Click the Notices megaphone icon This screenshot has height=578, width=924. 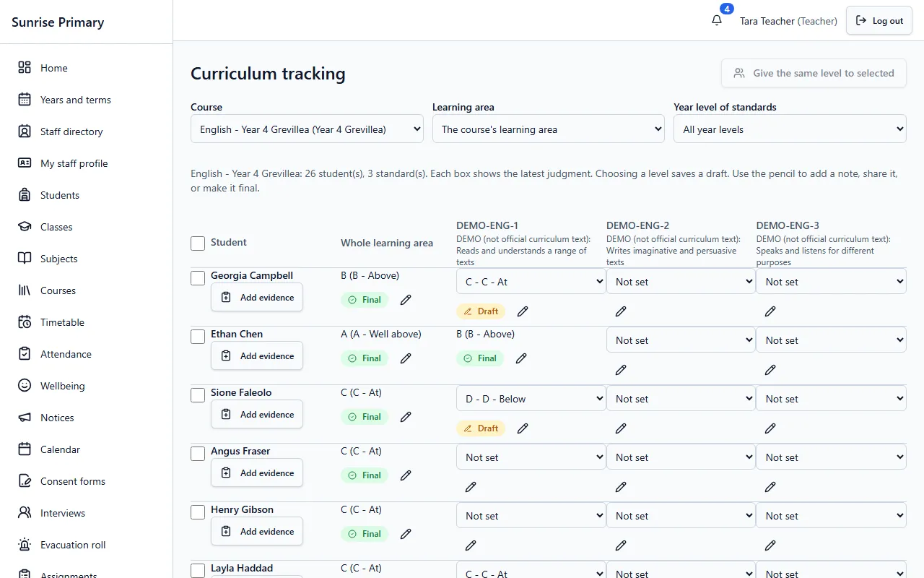[25, 418]
